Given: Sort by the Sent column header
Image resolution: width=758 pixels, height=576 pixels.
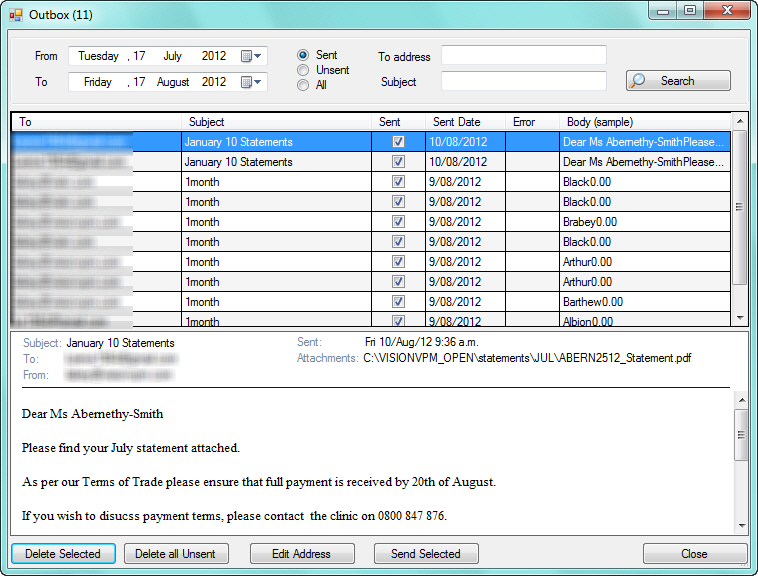Looking at the screenshot, I should [398, 122].
